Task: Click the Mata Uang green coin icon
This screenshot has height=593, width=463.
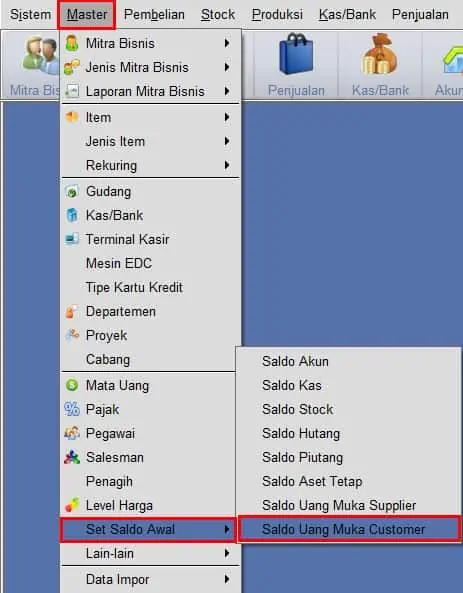Action: pos(72,385)
